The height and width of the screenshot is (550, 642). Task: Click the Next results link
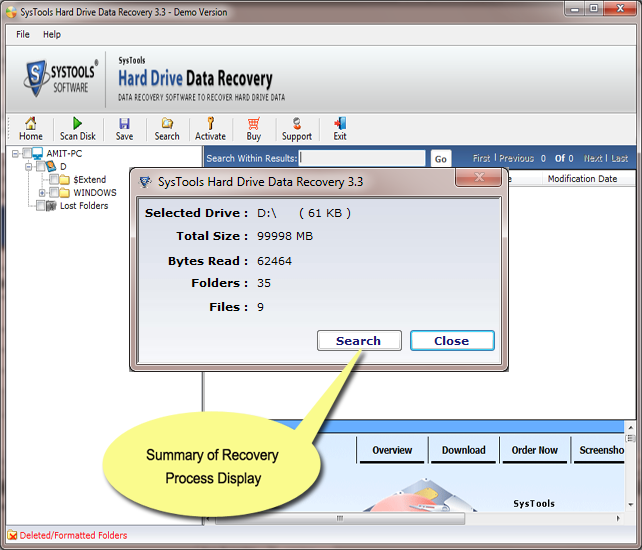click(x=593, y=158)
